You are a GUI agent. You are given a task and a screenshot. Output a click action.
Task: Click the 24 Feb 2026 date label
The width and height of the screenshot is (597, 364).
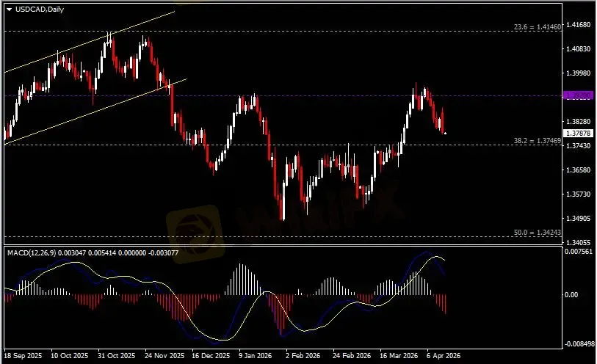point(352,356)
